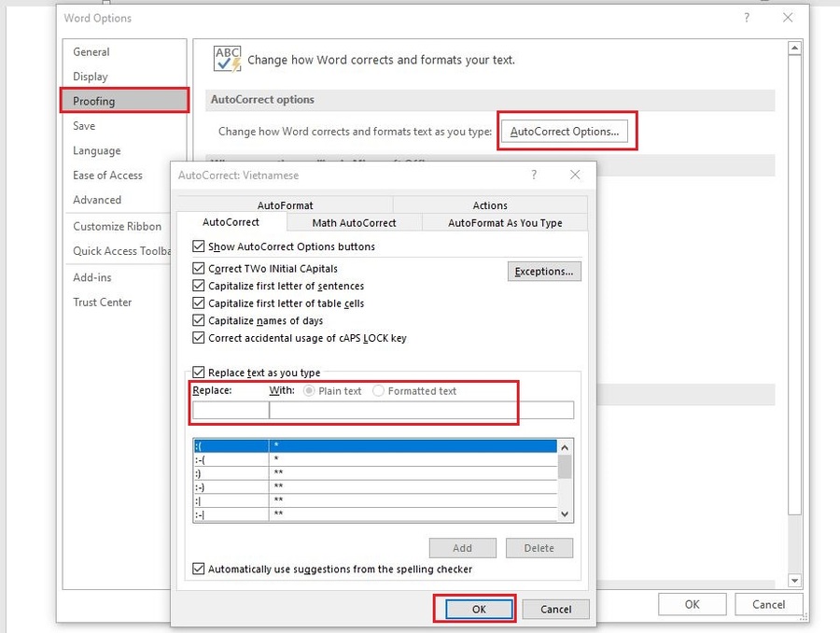The height and width of the screenshot is (633, 840).
Task: Switch to the AutoFormat tab
Action: click(x=285, y=205)
